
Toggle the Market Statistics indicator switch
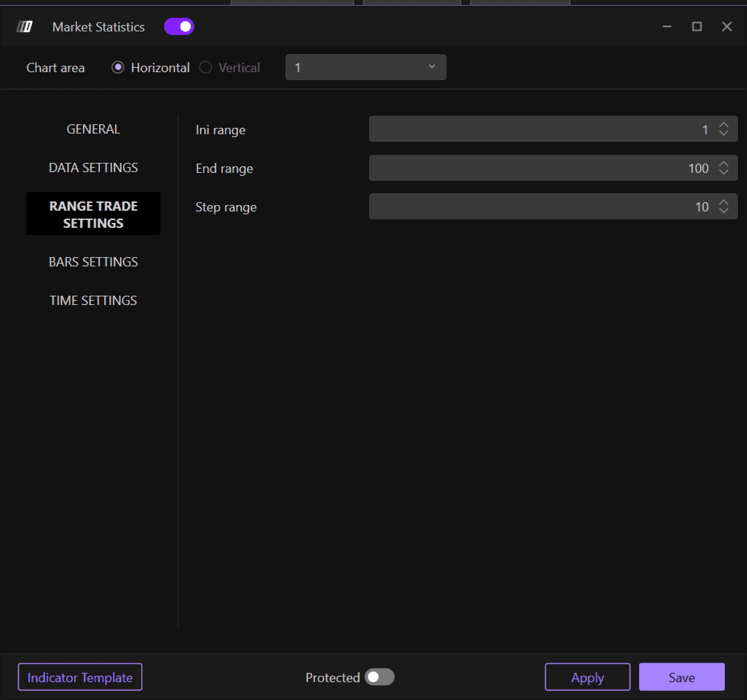click(x=179, y=27)
